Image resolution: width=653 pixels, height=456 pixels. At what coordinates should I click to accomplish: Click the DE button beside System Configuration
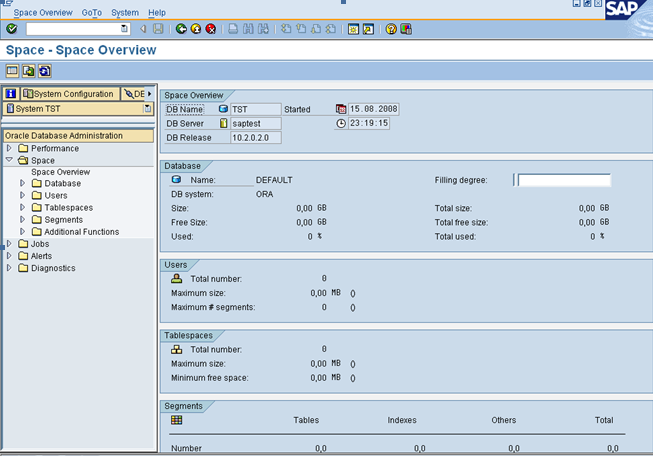tap(134, 94)
